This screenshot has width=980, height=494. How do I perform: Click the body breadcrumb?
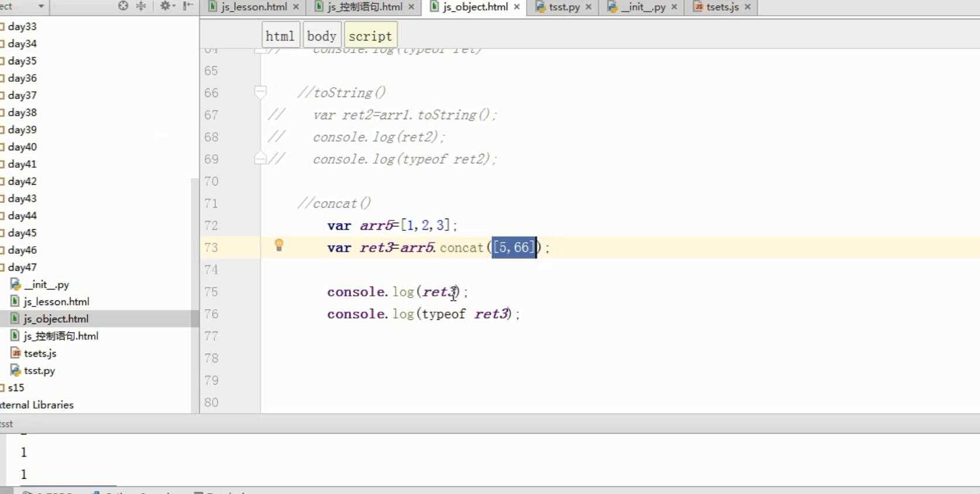[321, 36]
